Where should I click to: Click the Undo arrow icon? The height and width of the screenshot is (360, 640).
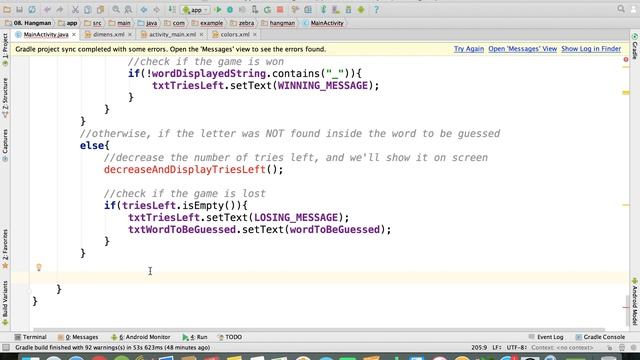pos(47,9)
